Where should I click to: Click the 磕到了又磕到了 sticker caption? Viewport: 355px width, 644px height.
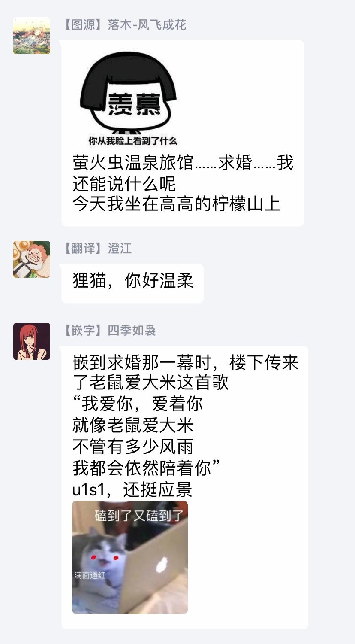point(139,515)
